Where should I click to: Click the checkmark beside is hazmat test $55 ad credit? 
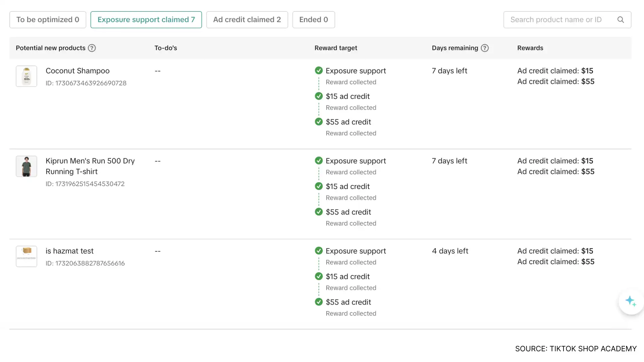[x=319, y=302]
